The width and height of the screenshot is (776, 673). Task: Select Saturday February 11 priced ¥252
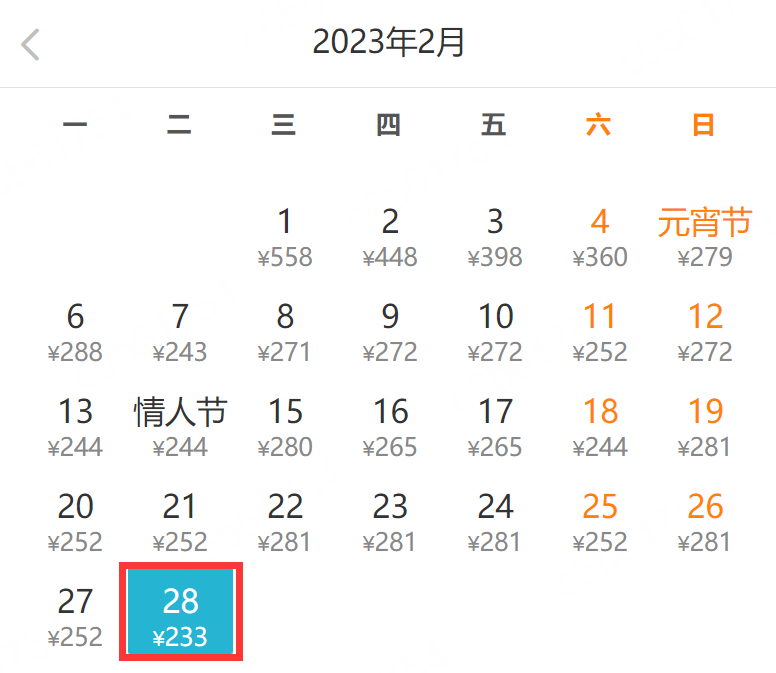coord(600,333)
